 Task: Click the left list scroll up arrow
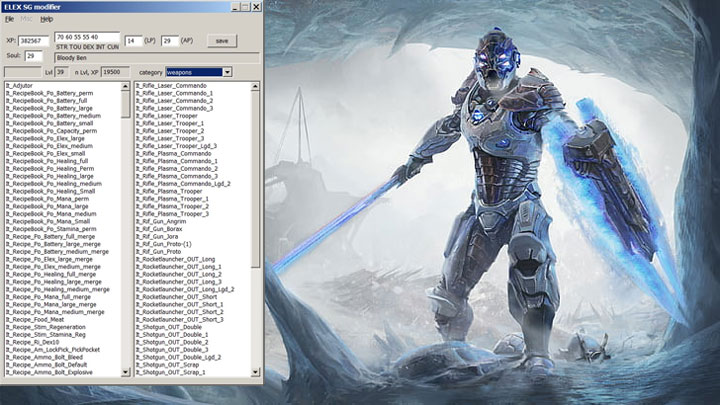(125, 86)
